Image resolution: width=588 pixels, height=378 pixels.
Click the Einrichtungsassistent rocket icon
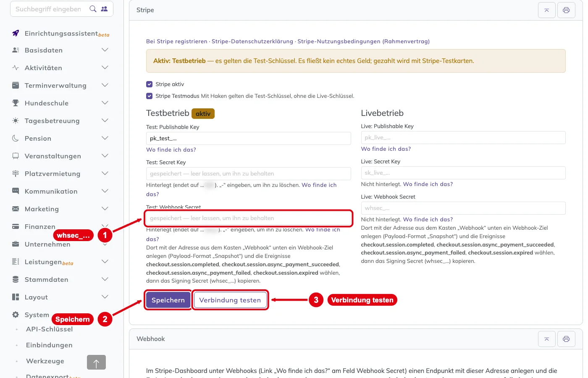tap(16, 33)
